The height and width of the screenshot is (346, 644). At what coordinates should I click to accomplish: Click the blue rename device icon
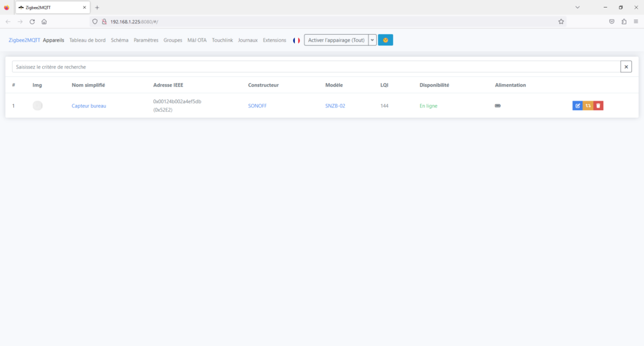coord(577,106)
